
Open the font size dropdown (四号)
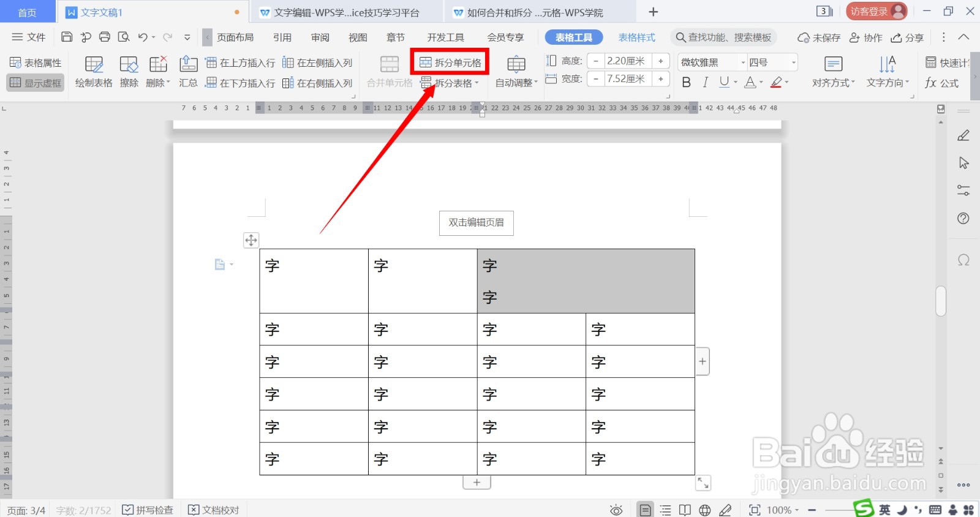(794, 62)
